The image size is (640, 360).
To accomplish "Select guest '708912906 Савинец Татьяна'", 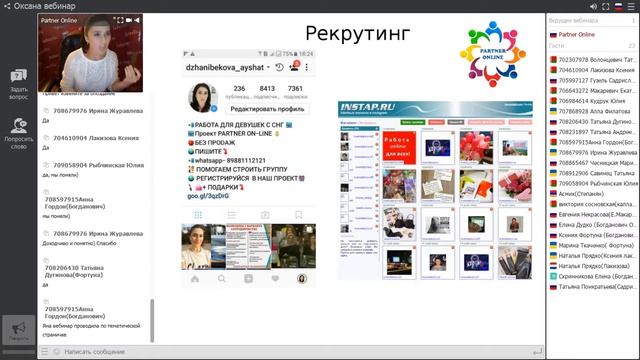I will tap(593, 173).
